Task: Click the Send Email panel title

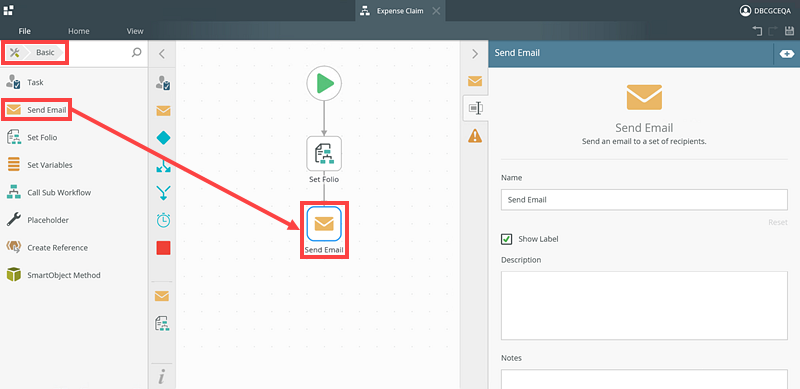Action: point(517,53)
